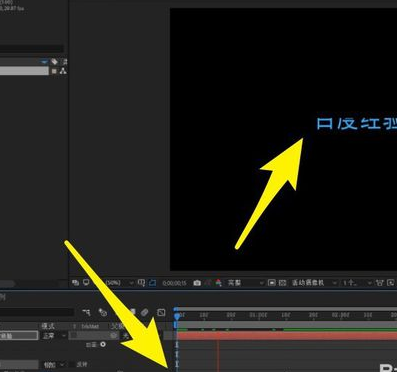Open the composition mini-flowchart icon in timeline

click(86, 312)
